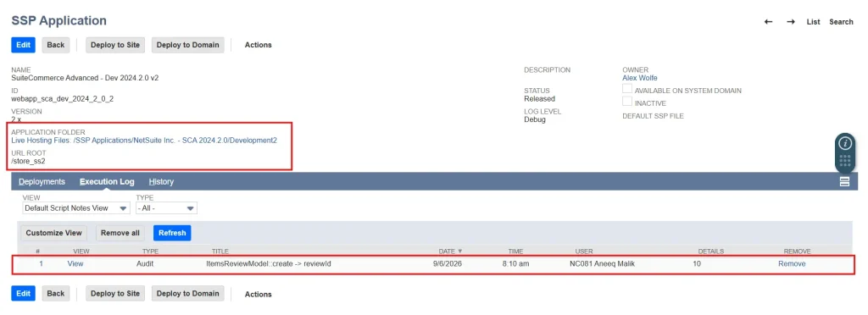Tick the Available on System Domain checkbox
The height and width of the screenshot is (315, 868).
[627, 89]
